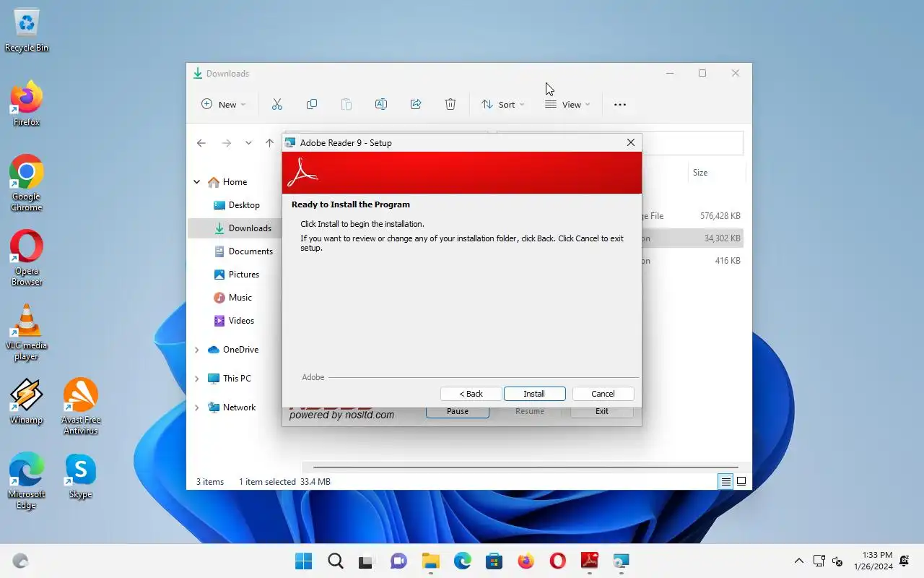Select Network in the navigation pane

[x=232, y=407]
